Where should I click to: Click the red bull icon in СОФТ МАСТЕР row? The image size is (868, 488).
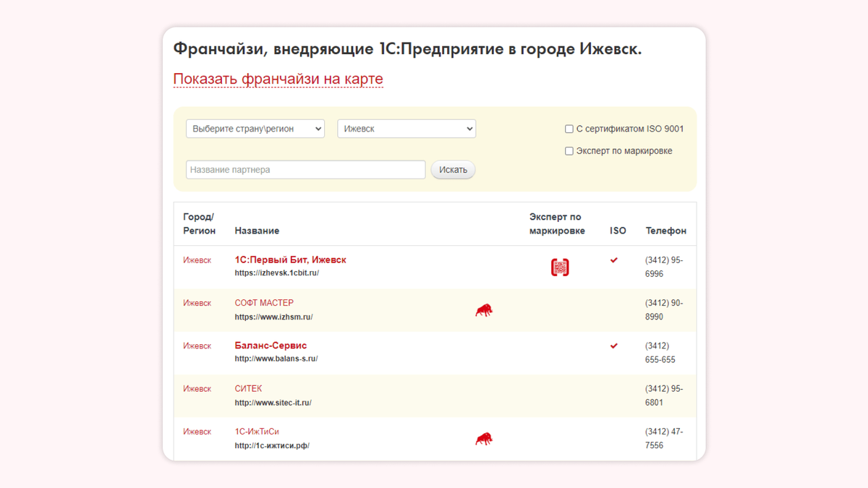(x=484, y=310)
